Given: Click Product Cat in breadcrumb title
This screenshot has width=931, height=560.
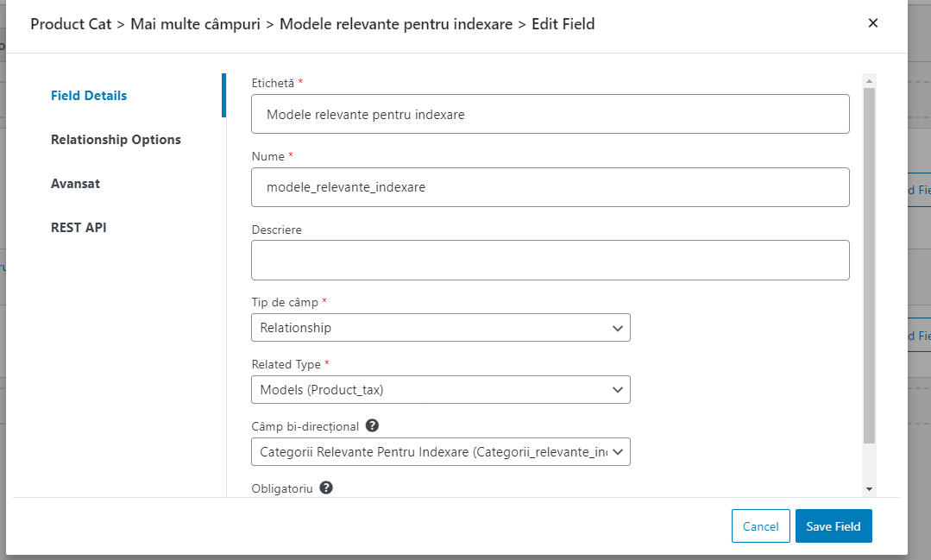Looking at the screenshot, I should click(x=71, y=24).
